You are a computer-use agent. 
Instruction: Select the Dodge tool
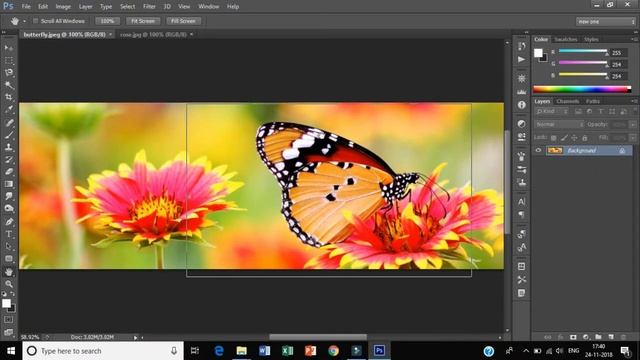9,209
